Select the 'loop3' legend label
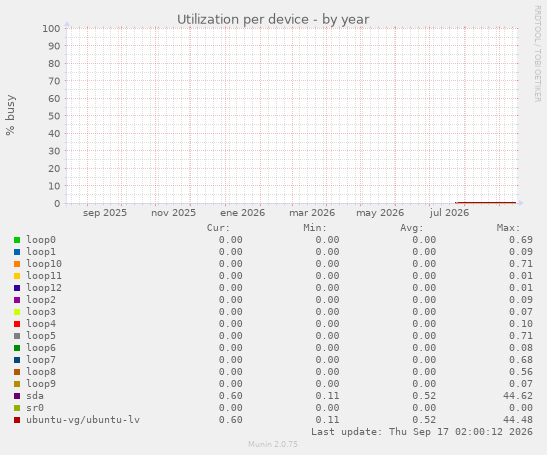The height and width of the screenshot is (455, 547). pos(41,312)
